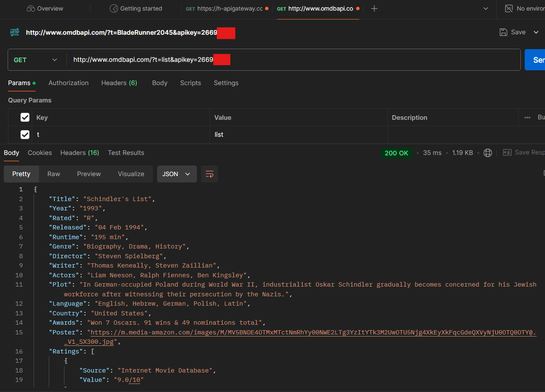Open the params table options ellipsis
Image resolution: width=545 pixels, height=392 pixels.
527,118
